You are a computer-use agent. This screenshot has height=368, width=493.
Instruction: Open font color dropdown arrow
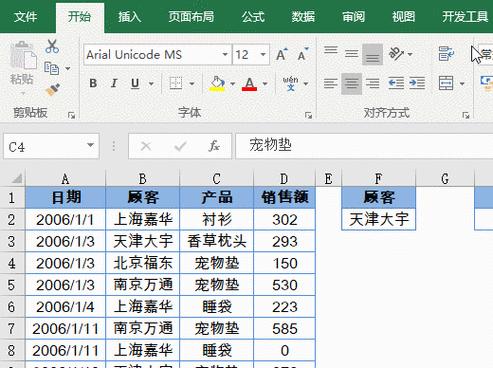(265, 83)
